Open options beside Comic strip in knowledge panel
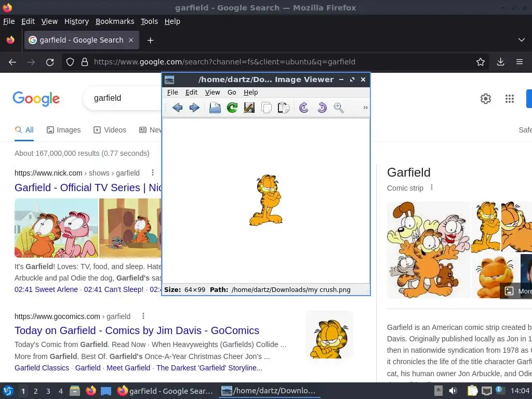The image size is (532, 399). coord(432,187)
